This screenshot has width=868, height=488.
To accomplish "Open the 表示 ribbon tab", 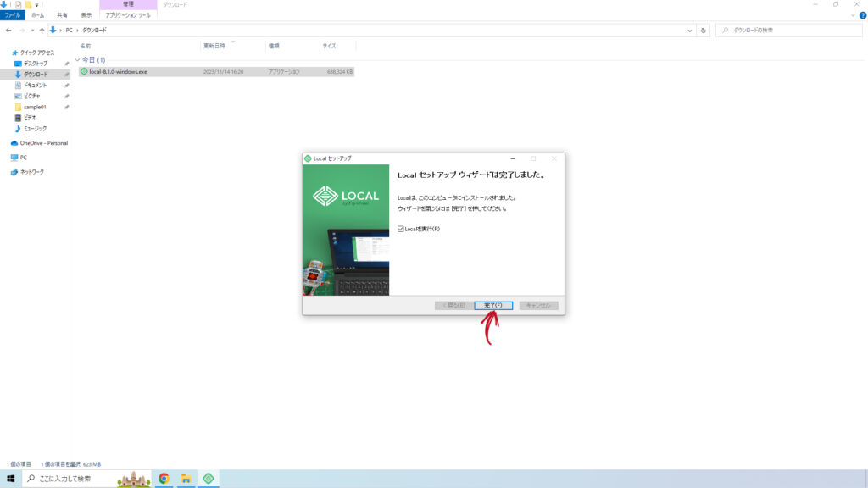I will [x=86, y=15].
